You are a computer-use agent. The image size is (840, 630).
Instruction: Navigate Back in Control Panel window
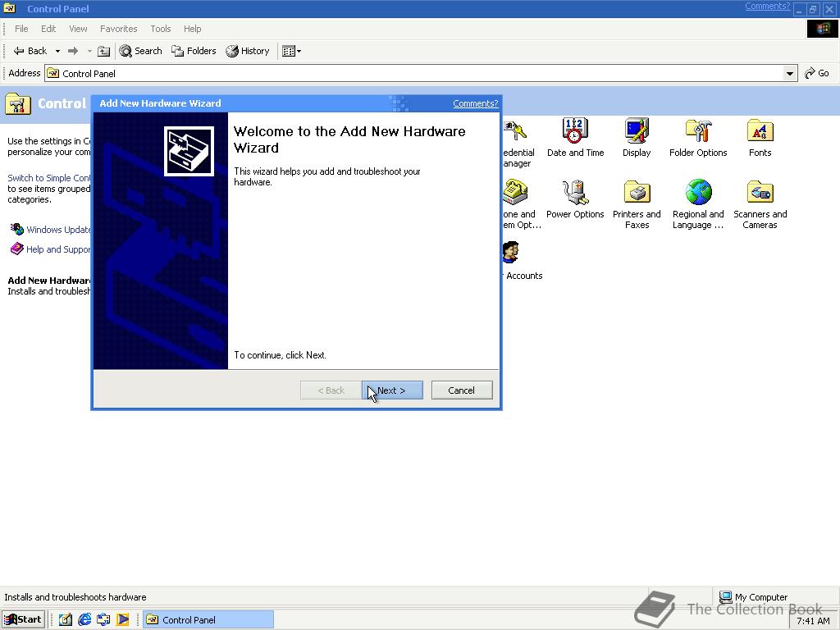point(30,51)
